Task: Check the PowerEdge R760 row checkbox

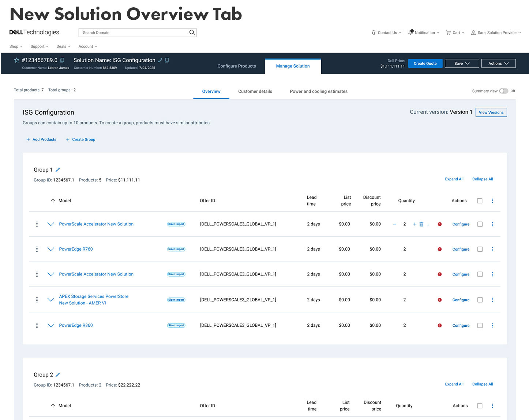Action: [480, 249]
